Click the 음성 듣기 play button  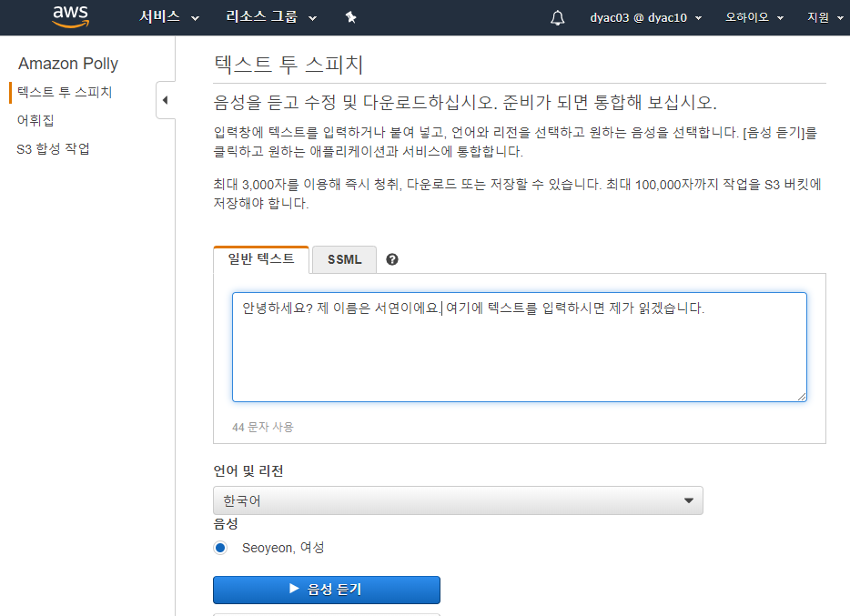point(327,590)
